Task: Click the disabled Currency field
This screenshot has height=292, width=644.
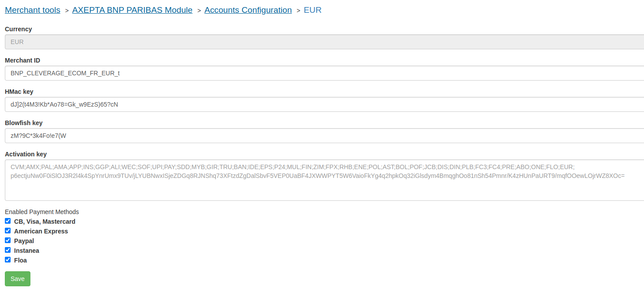Action: coord(324,42)
